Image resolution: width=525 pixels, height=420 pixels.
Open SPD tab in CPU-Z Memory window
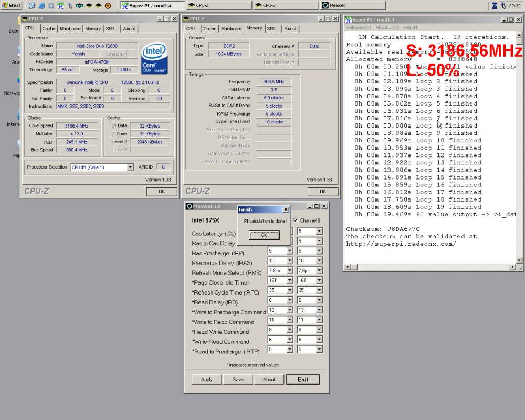[x=271, y=29]
